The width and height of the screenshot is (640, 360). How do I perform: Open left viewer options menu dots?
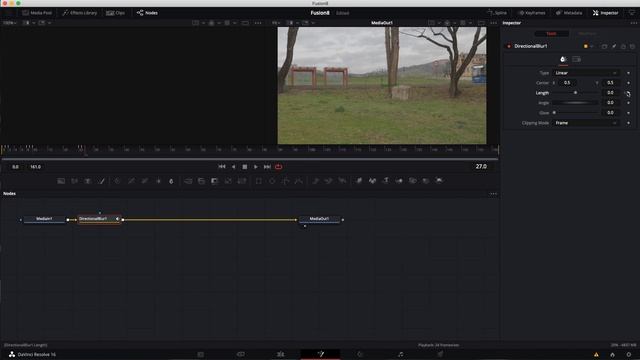258,23
